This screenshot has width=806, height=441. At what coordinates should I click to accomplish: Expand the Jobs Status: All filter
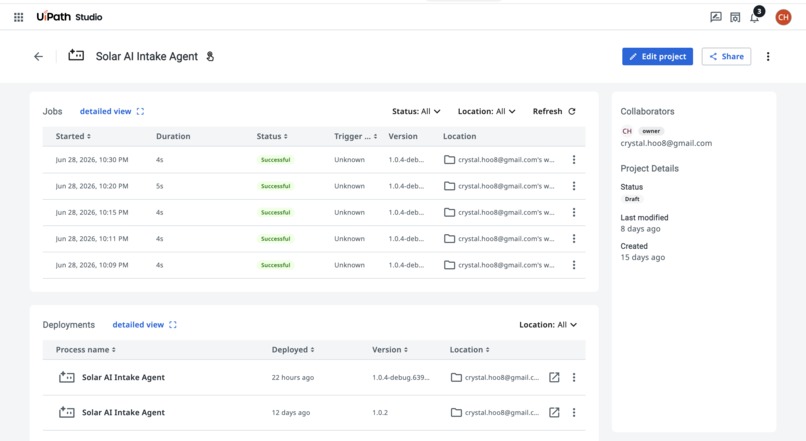(x=416, y=112)
